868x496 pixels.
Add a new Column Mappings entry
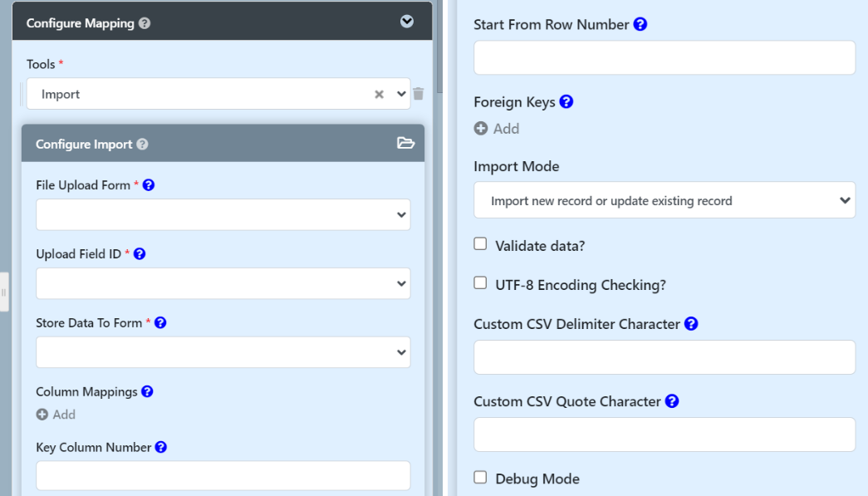[x=56, y=415]
